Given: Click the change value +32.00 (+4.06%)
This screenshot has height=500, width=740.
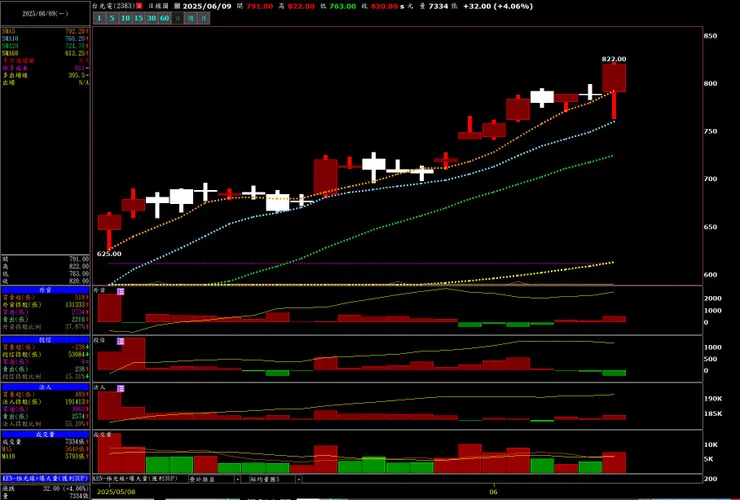Looking at the screenshot, I should tap(498, 6).
